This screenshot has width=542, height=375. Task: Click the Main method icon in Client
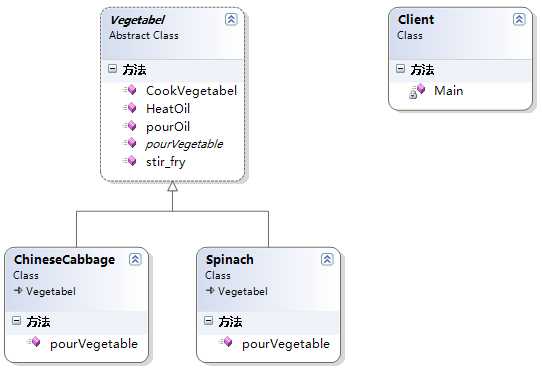tap(417, 91)
